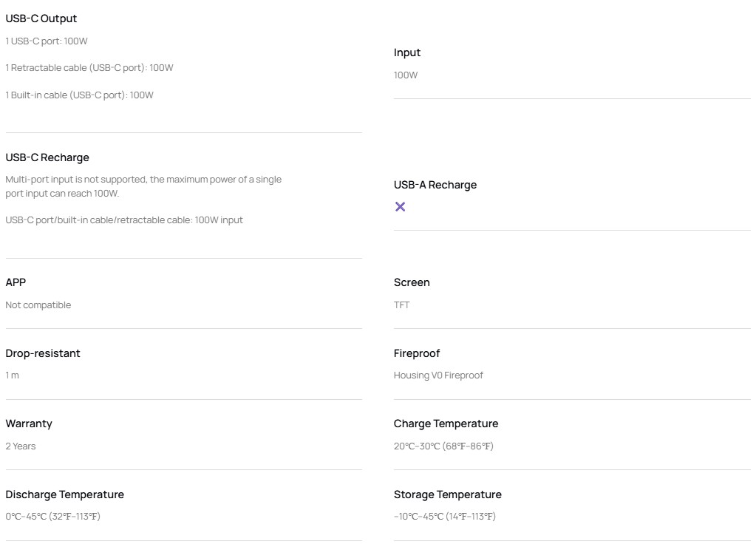Image resolution: width=756 pixels, height=544 pixels.
Task: Click the Retractable cable 100W spec text
Action: pyautogui.click(x=89, y=67)
